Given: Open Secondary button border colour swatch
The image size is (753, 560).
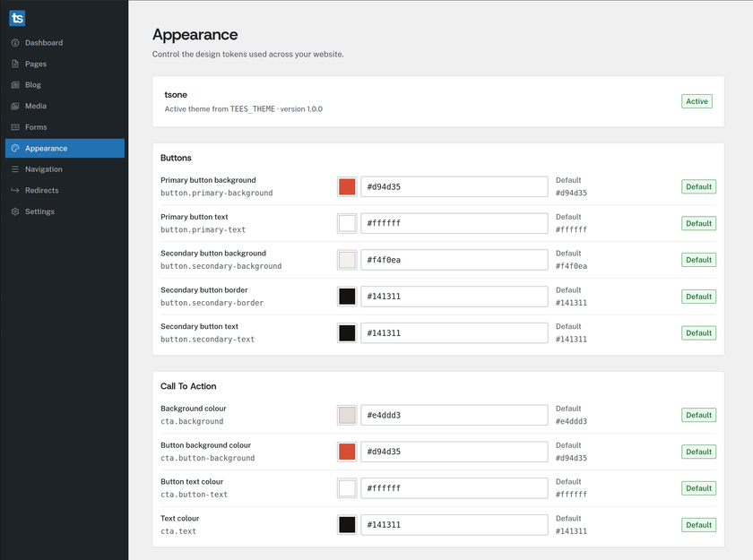Looking at the screenshot, I should (347, 297).
